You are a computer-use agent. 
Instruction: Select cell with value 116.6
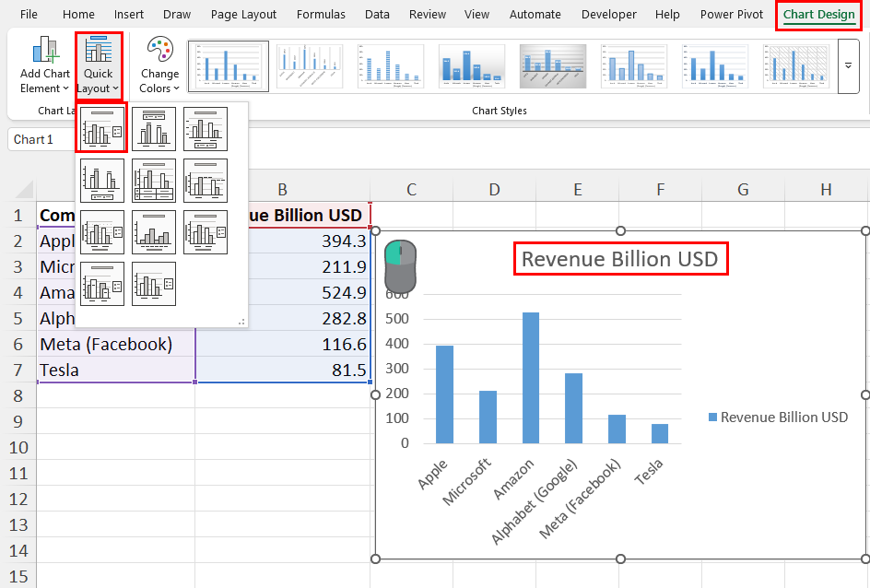[283, 344]
